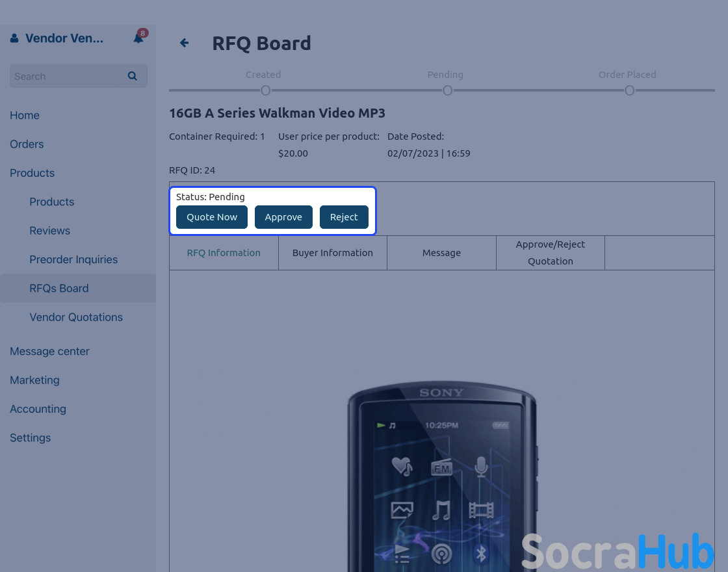Click the Reject button
The width and height of the screenshot is (728, 572).
pos(344,217)
